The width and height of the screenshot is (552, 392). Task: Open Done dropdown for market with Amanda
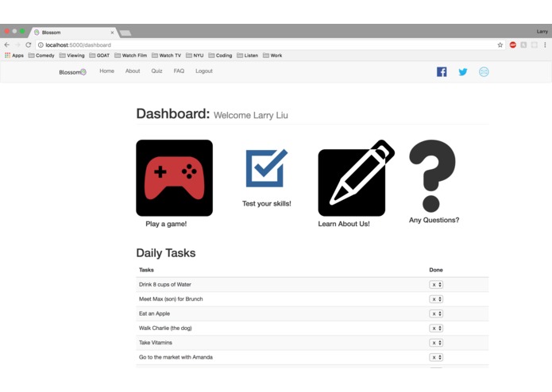coord(436,357)
